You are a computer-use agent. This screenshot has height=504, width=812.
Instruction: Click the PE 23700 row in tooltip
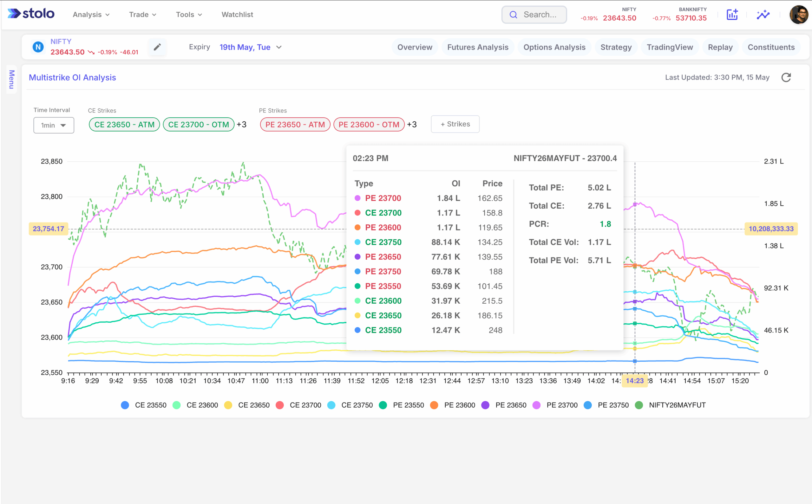[428, 198]
